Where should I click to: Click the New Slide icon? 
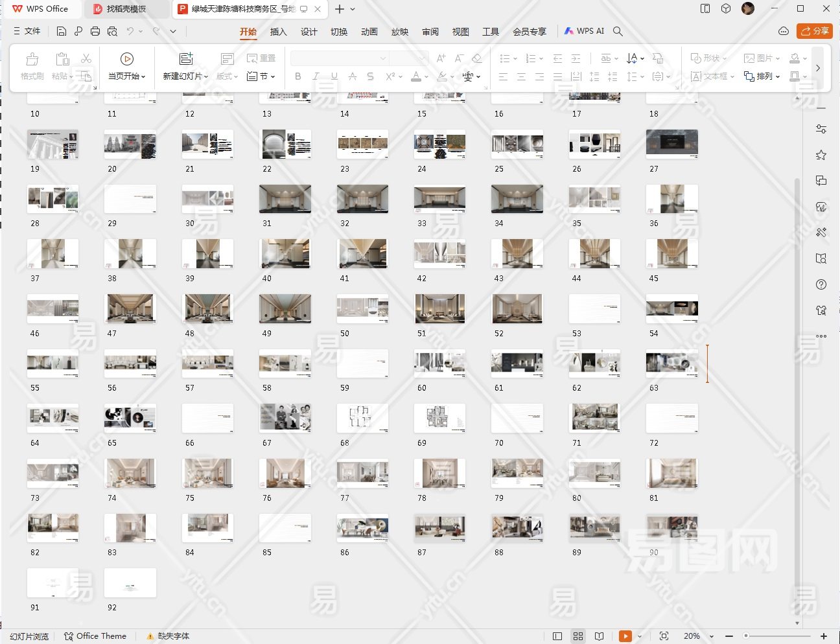pyautogui.click(x=186, y=59)
